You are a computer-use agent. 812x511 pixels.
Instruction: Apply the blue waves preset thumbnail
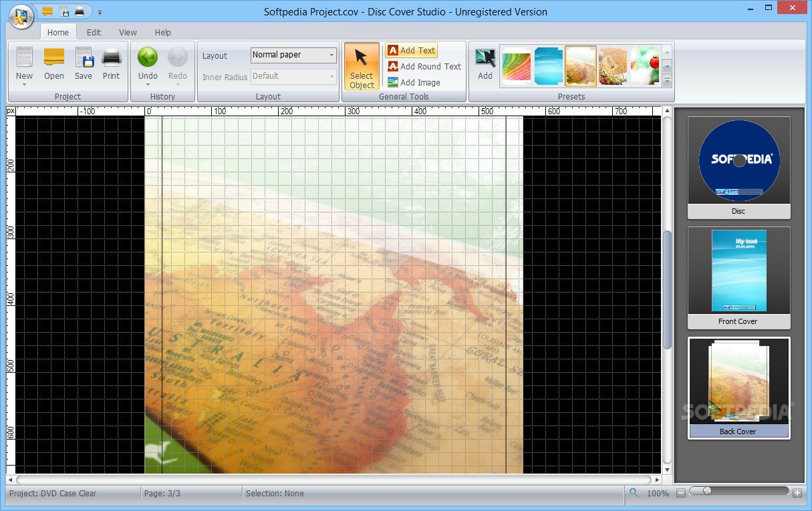548,66
